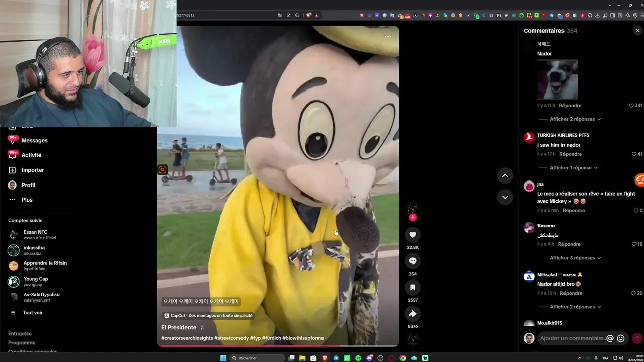This screenshot has width=644, height=362.
Task: Click the visual search icon on the video
Action: click(163, 170)
